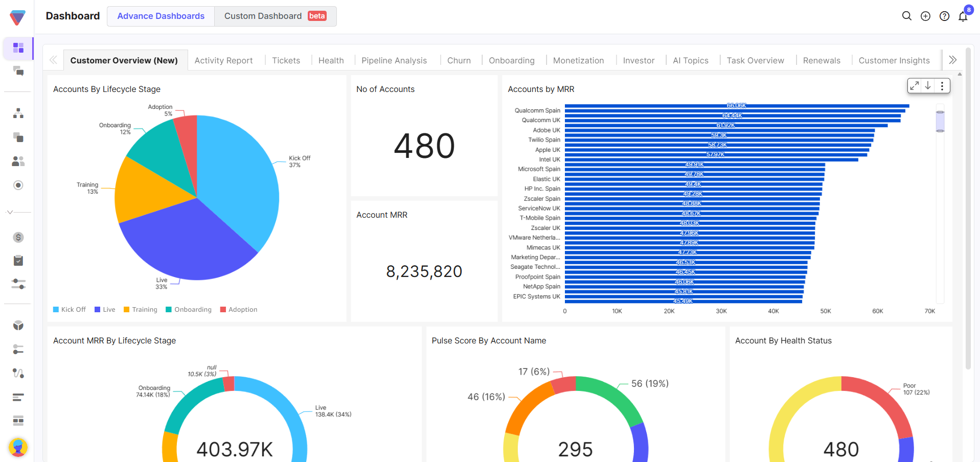Image resolution: width=980 pixels, height=462 pixels.
Task: Expand the Accounts by MRR chart to fullscreen
Action: [x=915, y=85]
